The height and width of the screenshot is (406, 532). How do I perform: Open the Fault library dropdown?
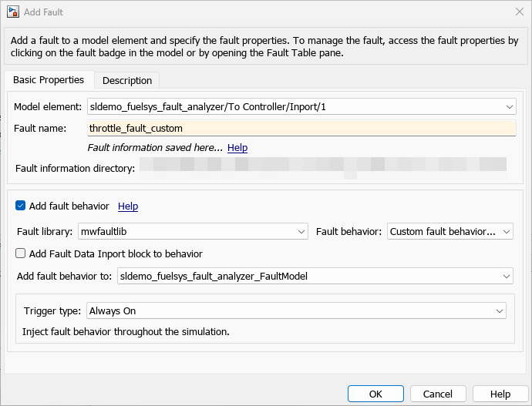click(193, 231)
